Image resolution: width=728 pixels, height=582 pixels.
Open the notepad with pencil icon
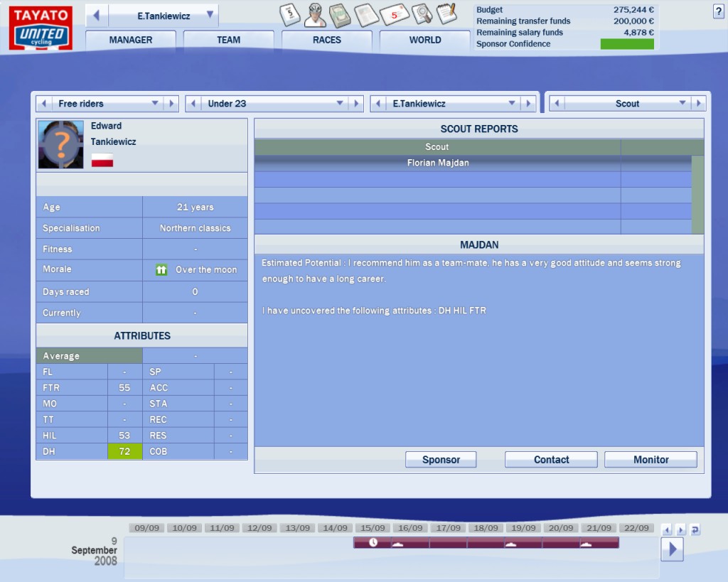(x=446, y=14)
